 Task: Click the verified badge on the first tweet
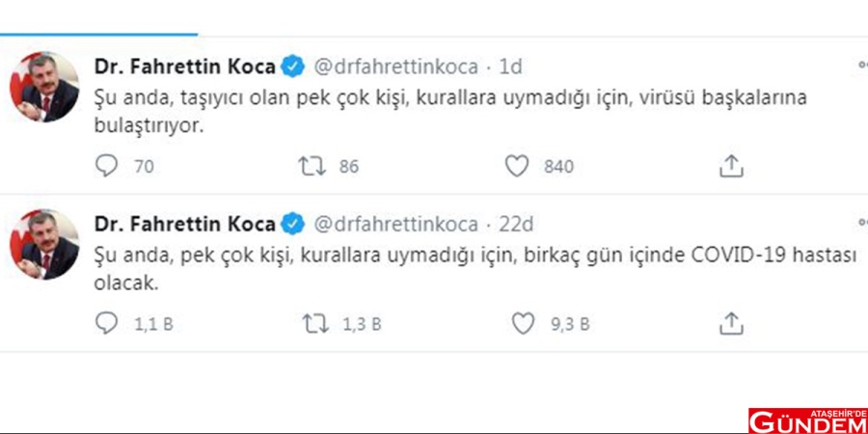292,67
